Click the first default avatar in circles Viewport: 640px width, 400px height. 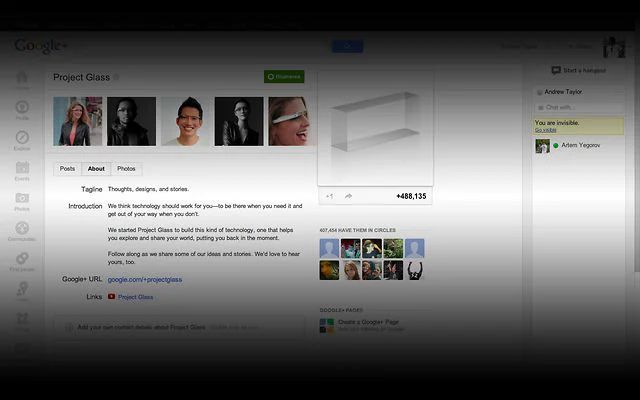(329, 249)
